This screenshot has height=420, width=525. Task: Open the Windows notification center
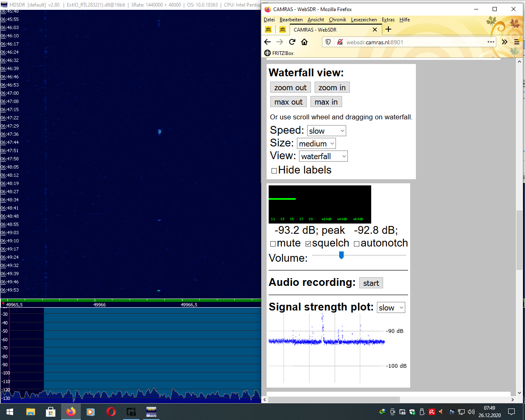tap(511, 412)
